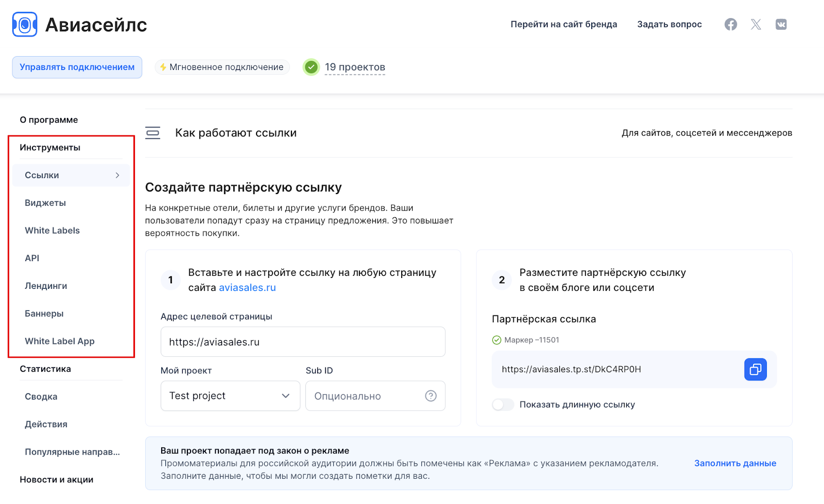Click Управлять подключением button

pos(77,67)
